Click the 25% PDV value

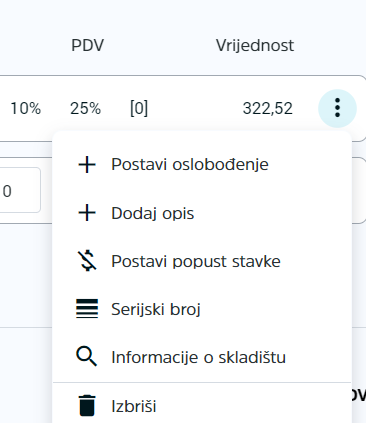(x=85, y=109)
